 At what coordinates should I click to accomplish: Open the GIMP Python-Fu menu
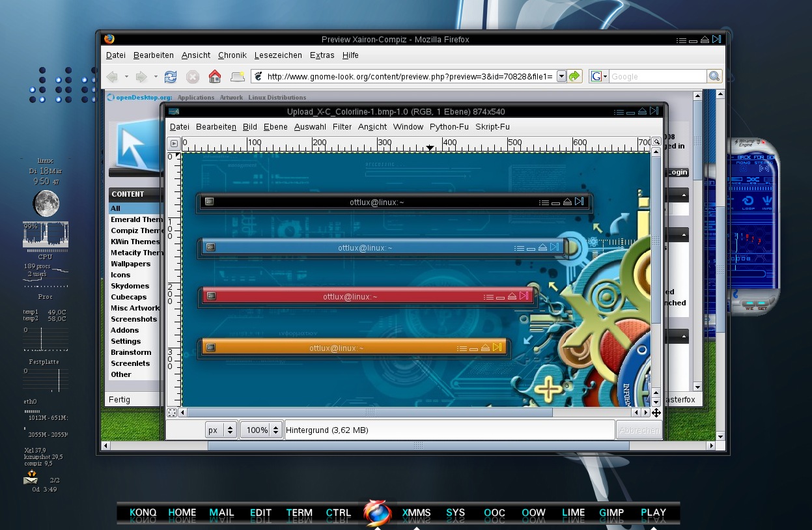click(x=449, y=127)
